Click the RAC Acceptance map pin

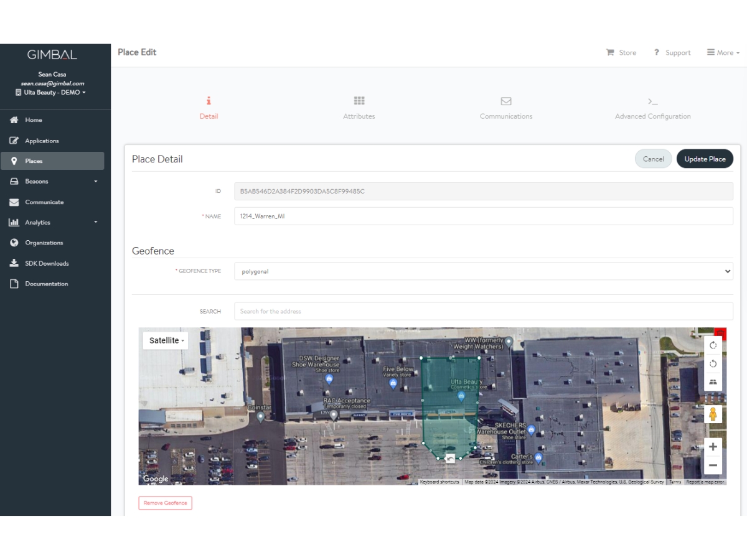pos(334,415)
